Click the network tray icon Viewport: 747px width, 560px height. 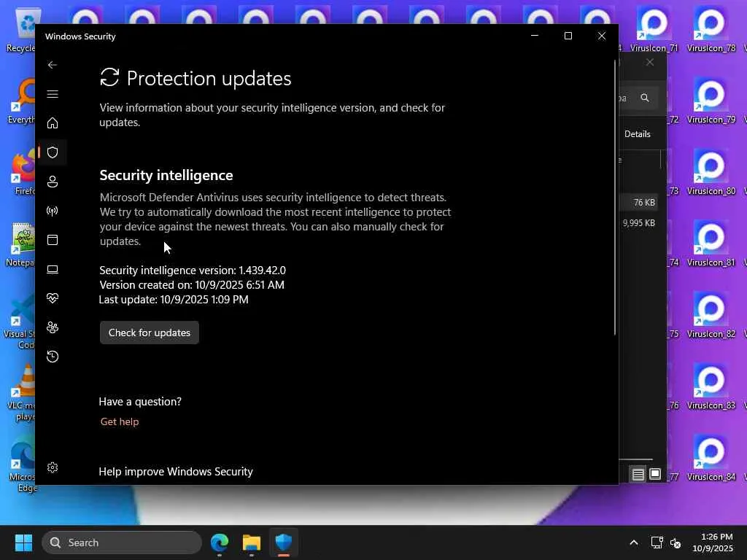pos(657,542)
